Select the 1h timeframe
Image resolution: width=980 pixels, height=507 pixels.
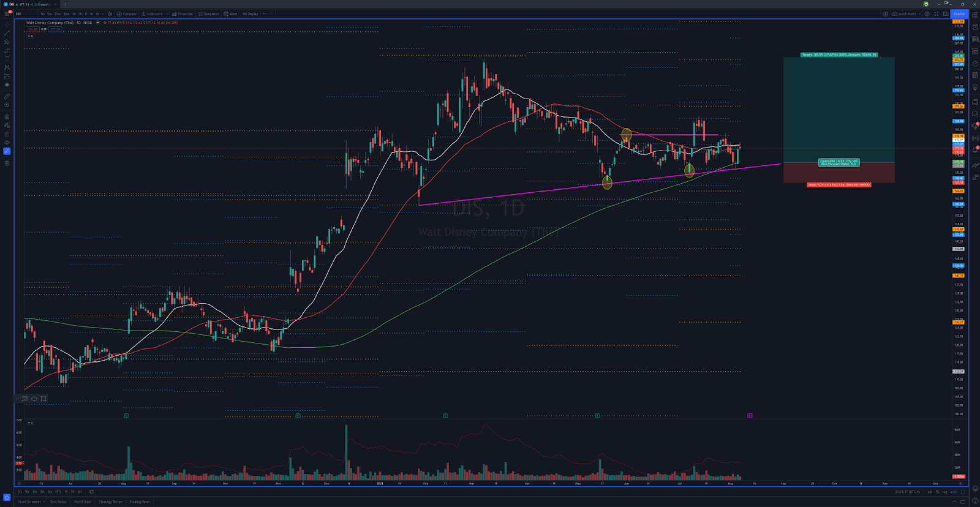[74, 13]
